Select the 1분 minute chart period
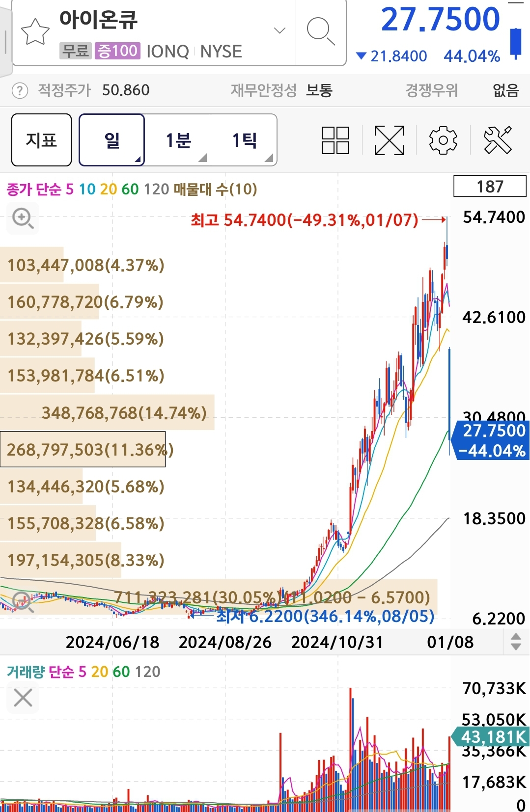The height and width of the screenshot is (812, 530). tap(178, 140)
